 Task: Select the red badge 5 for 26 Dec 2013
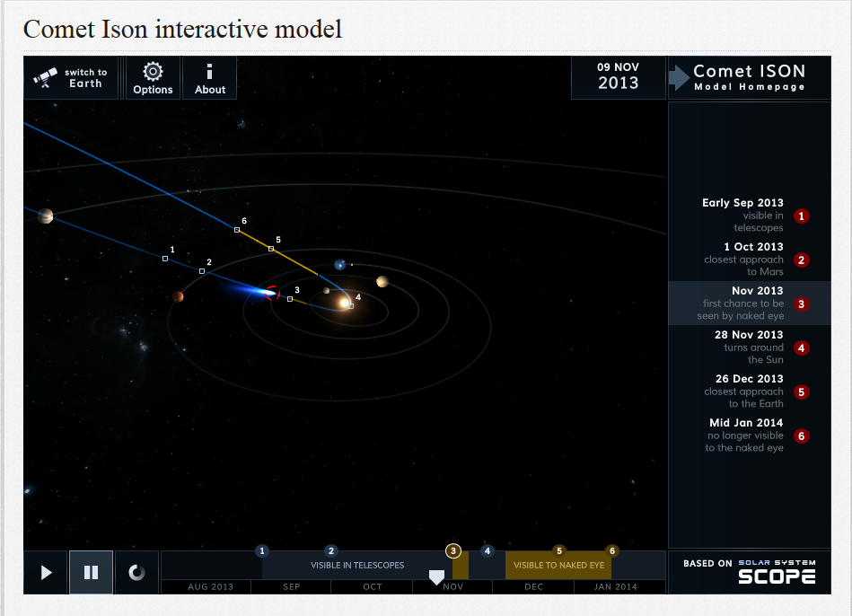point(800,392)
